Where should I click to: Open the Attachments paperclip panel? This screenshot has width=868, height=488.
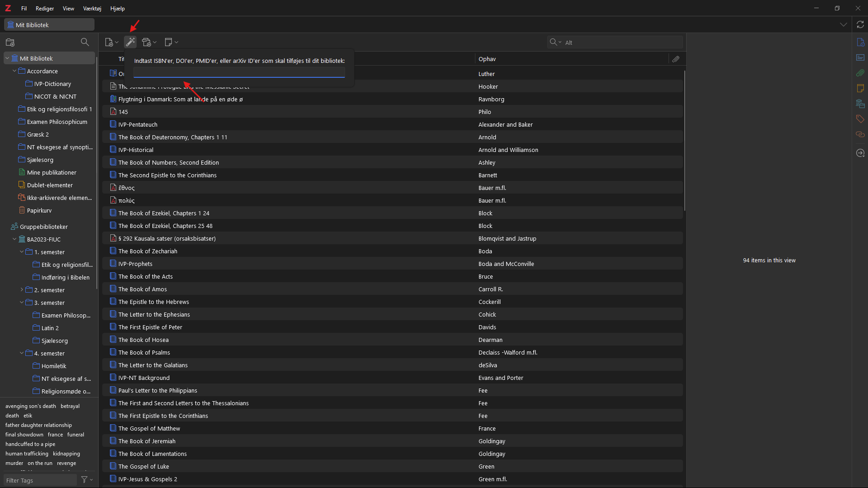click(x=860, y=73)
